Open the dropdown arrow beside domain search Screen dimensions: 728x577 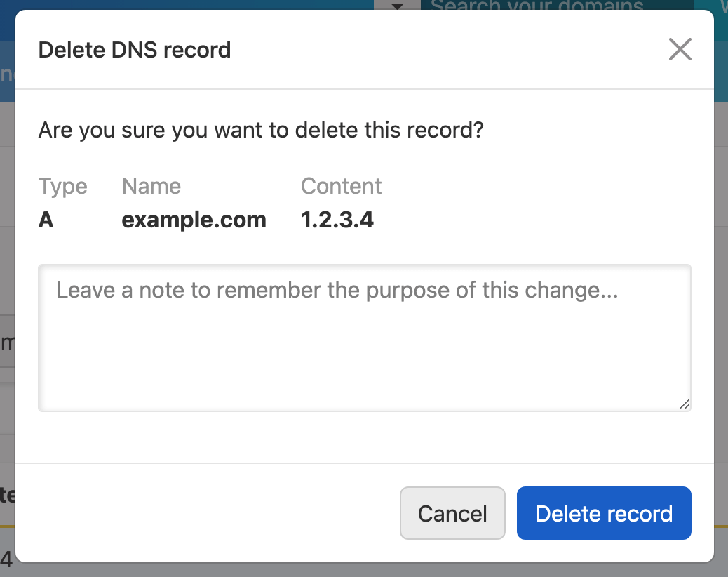(x=397, y=6)
